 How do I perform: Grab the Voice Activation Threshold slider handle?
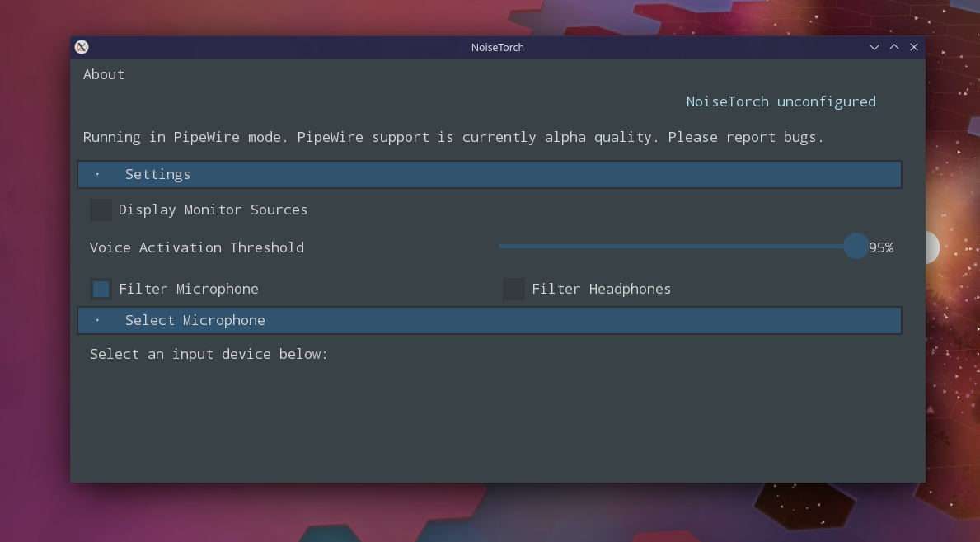pyautogui.click(x=856, y=247)
